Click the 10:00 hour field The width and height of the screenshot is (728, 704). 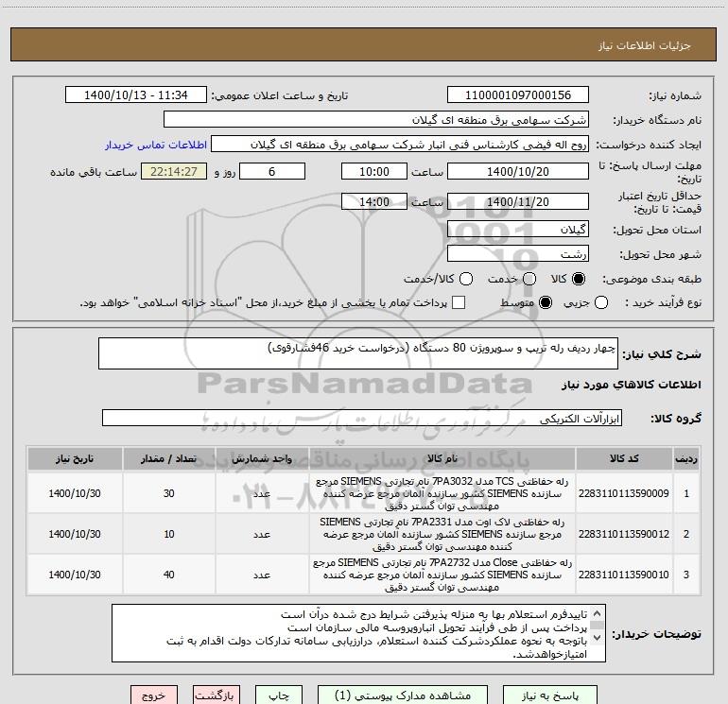click(x=374, y=171)
